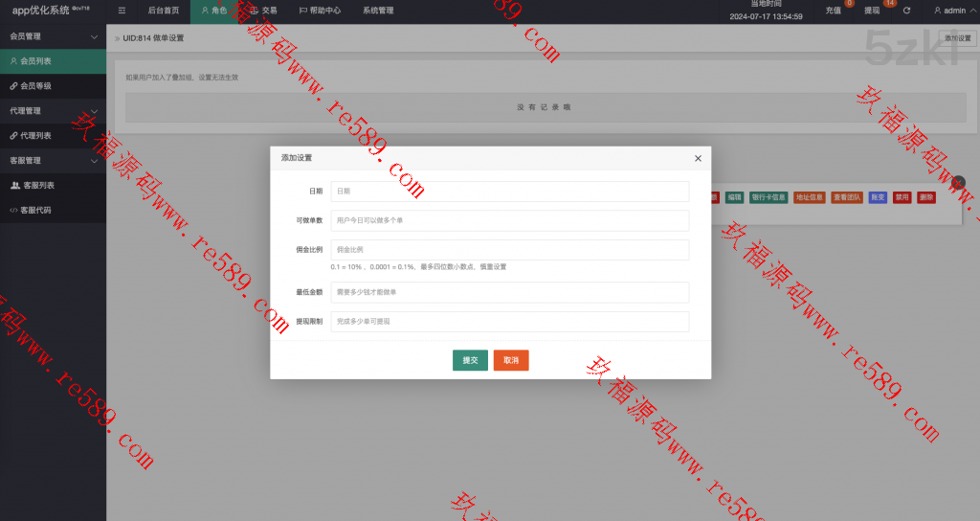The height and width of the screenshot is (521, 980).
Task: Click the refresh icon in top bar
Action: [906, 11]
